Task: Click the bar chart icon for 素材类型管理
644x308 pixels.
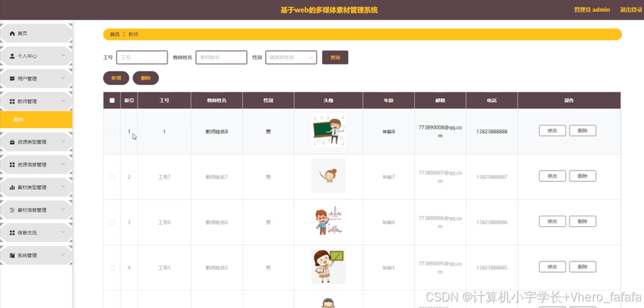Action: pyautogui.click(x=12, y=187)
